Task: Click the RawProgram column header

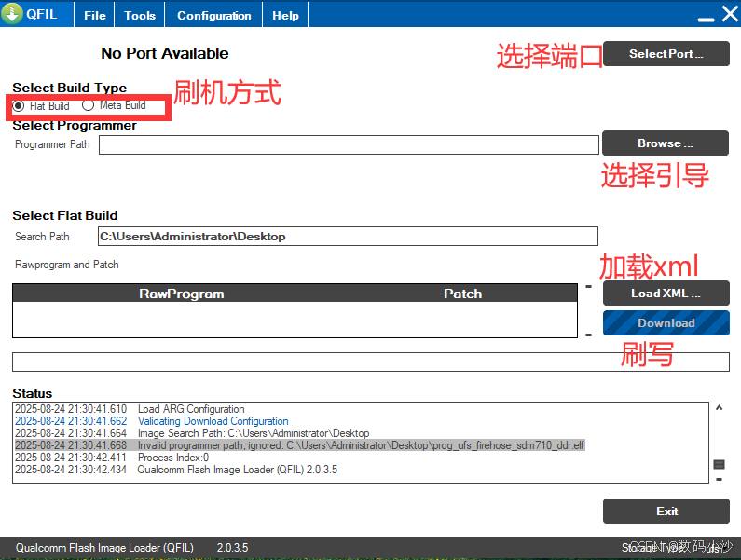Action: [182, 294]
